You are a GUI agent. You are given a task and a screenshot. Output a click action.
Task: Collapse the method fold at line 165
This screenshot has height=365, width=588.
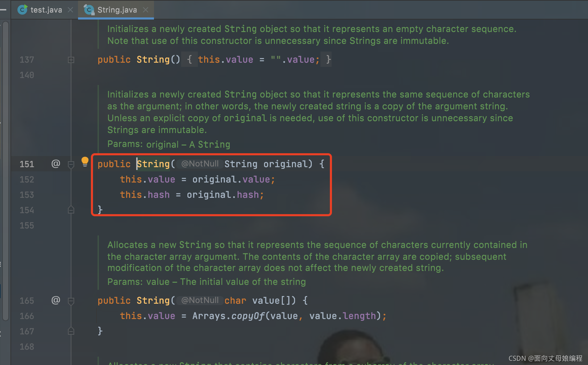[71, 301]
